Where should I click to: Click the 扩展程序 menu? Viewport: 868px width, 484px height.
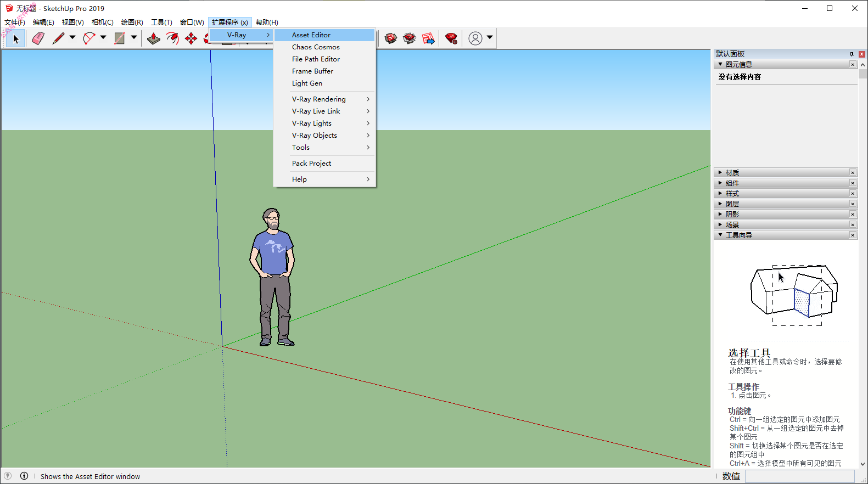(230, 22)
